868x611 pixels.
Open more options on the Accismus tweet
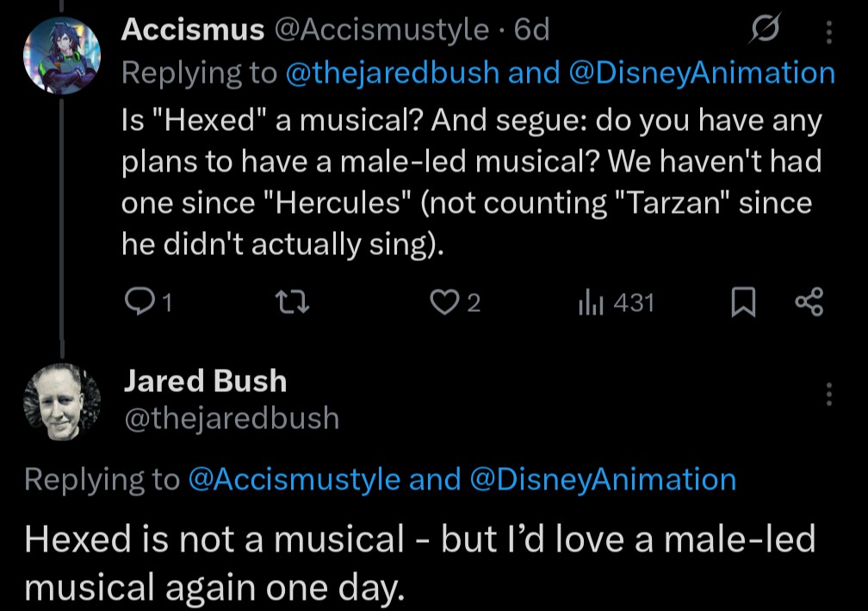(x=829, y=32)
